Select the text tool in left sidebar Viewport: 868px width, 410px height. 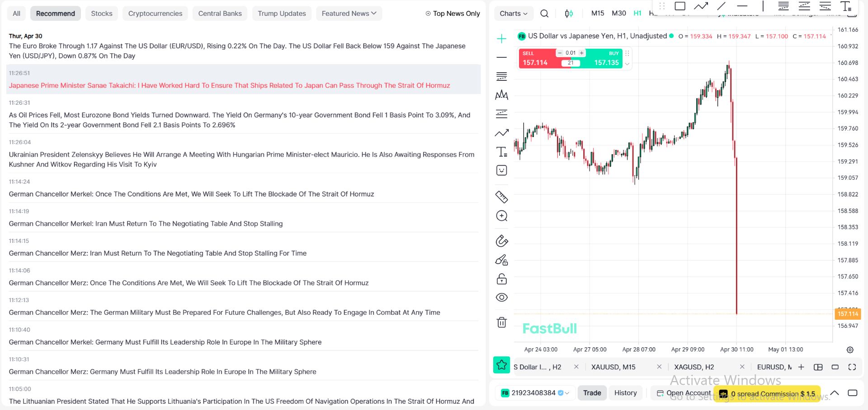(x=501, y=152)
